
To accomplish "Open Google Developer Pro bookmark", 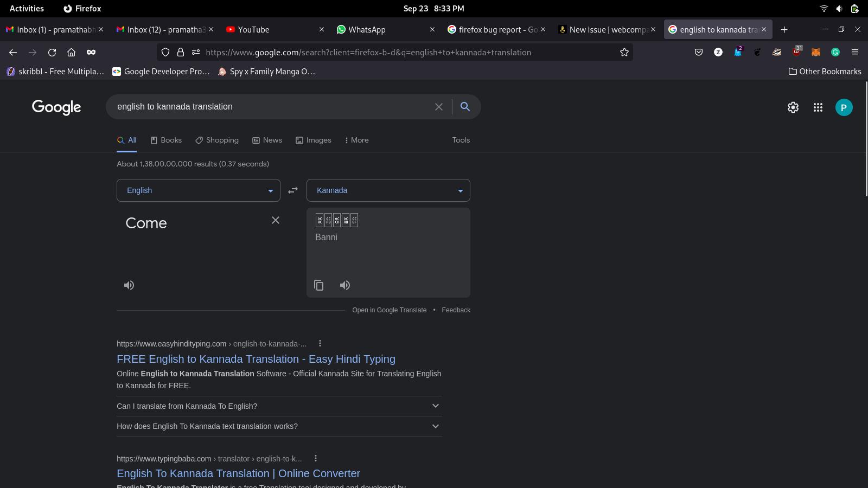I will point(161,72).
